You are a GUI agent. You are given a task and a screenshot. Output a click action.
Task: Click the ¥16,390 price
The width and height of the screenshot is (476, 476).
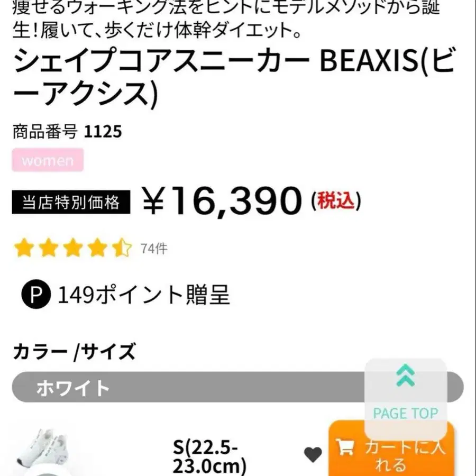[x=221, y=202]
